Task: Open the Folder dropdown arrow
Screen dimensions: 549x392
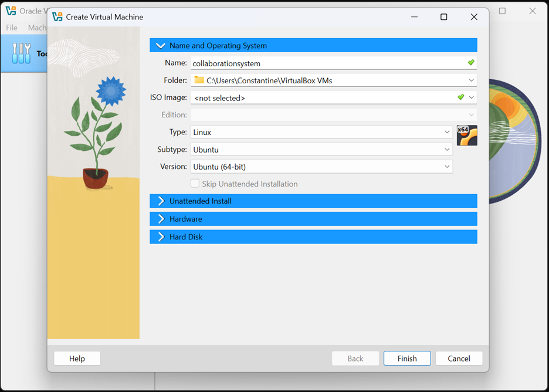Action: 471,80
